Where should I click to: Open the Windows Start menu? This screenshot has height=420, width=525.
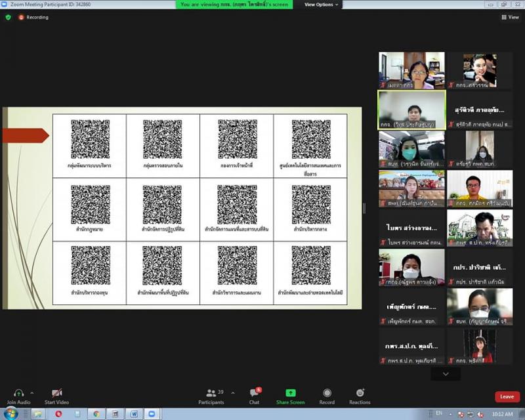click(x=10, y=413)
